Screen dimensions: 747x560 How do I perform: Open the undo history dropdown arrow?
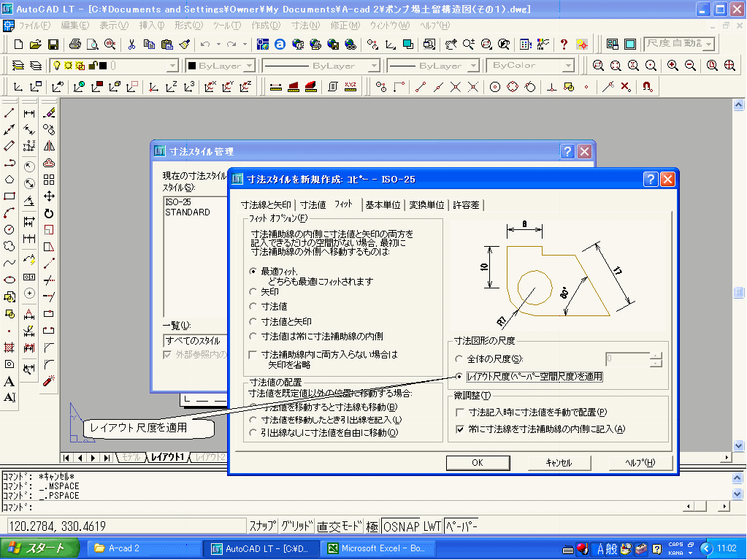(x=218, y=45)
